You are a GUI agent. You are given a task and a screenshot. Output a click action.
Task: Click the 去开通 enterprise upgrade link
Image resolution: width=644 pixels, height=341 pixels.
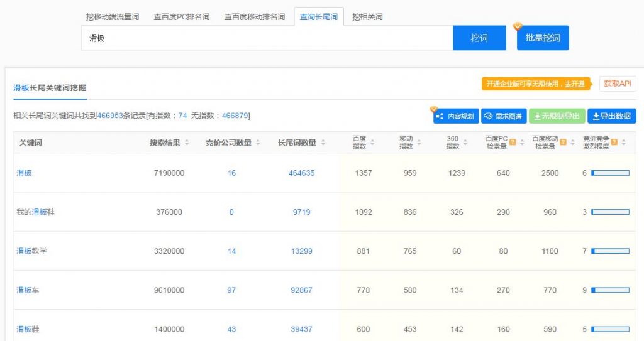pos(574,84)
